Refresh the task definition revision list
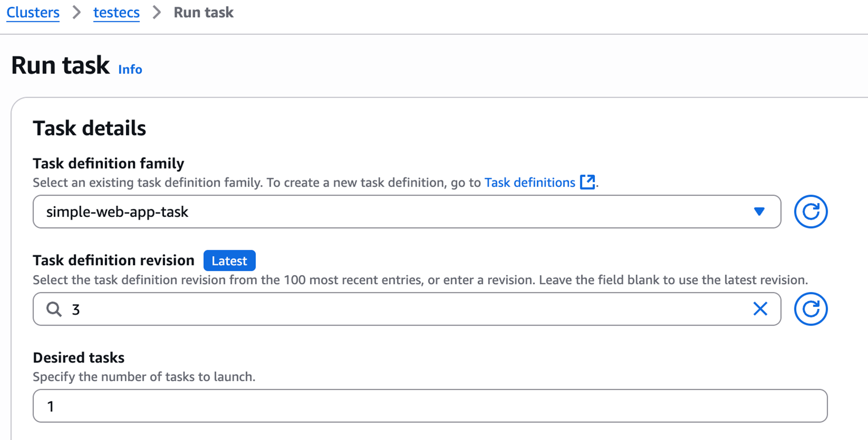The image size is (868, 440). 810,309
